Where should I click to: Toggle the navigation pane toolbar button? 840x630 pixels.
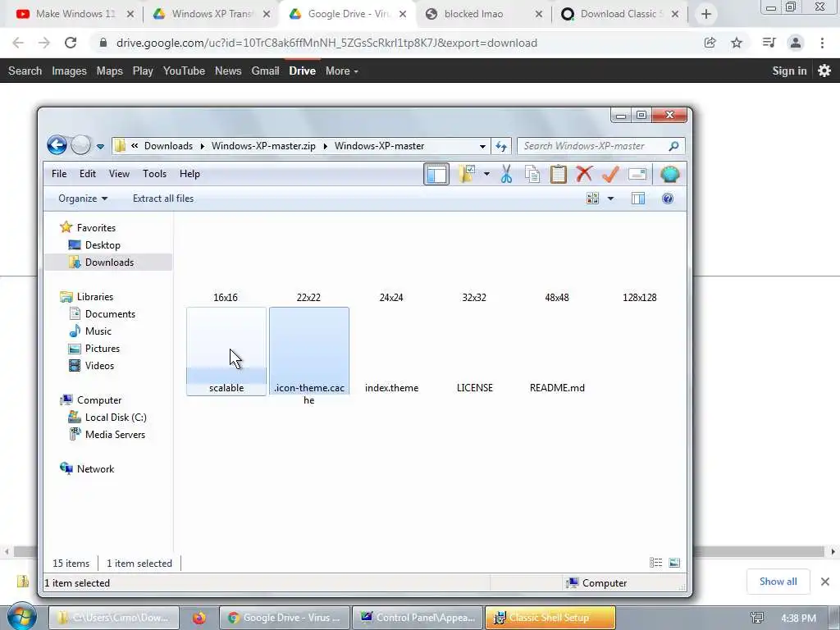click(x=436, y=174)
